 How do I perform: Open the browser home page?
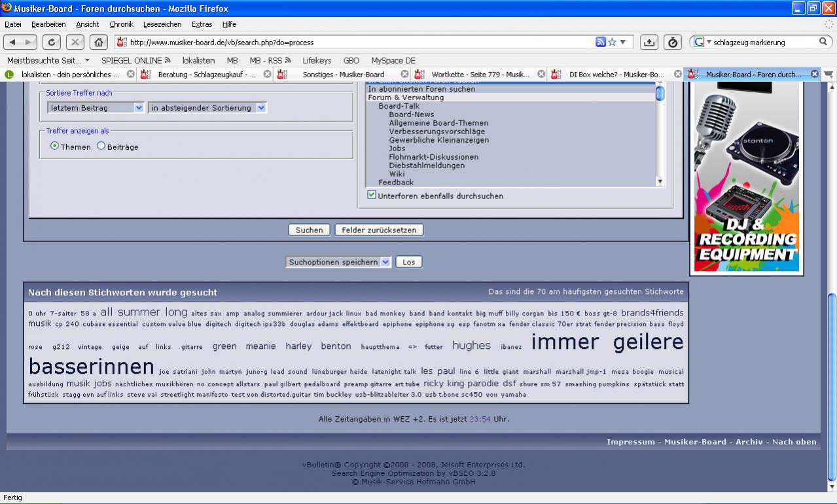[x=99, y=43]
